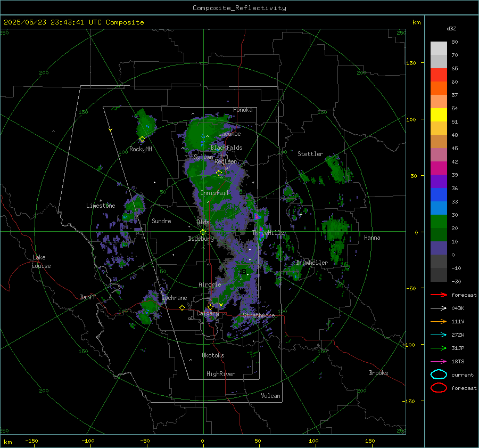Select the purple swatch between 39 and 36
The width and height of the screenshot is (479, 448).
(439, 182)
